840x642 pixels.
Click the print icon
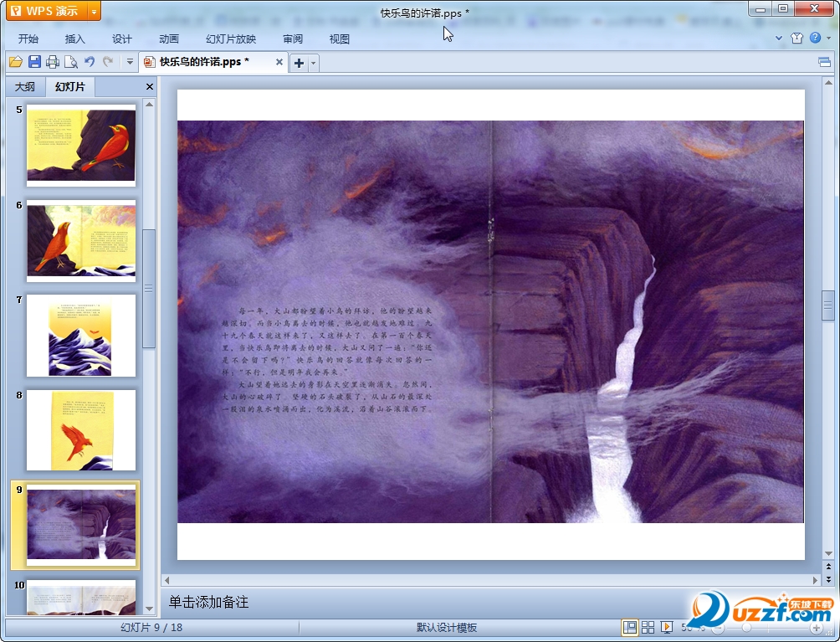[53, 62]
